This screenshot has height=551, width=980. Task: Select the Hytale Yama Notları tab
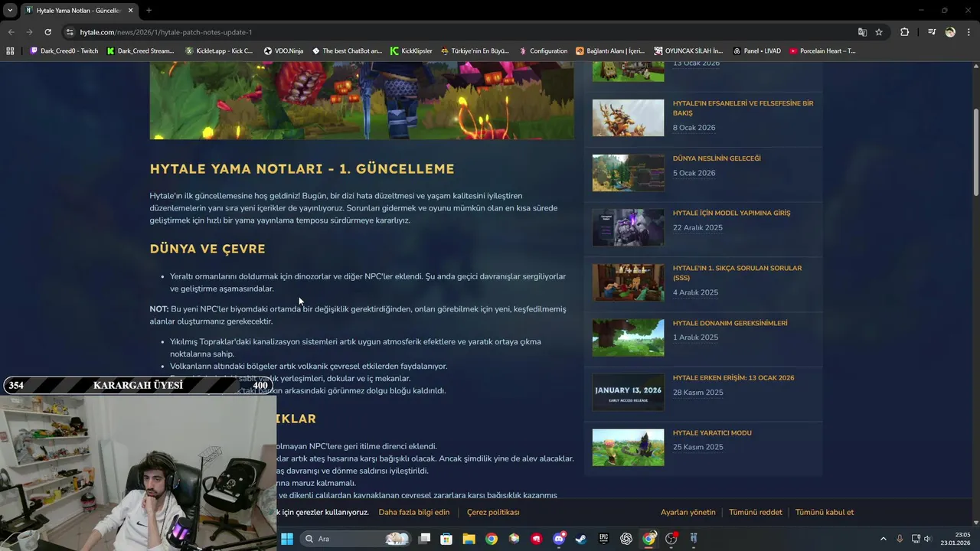click(x=79, y=10)
